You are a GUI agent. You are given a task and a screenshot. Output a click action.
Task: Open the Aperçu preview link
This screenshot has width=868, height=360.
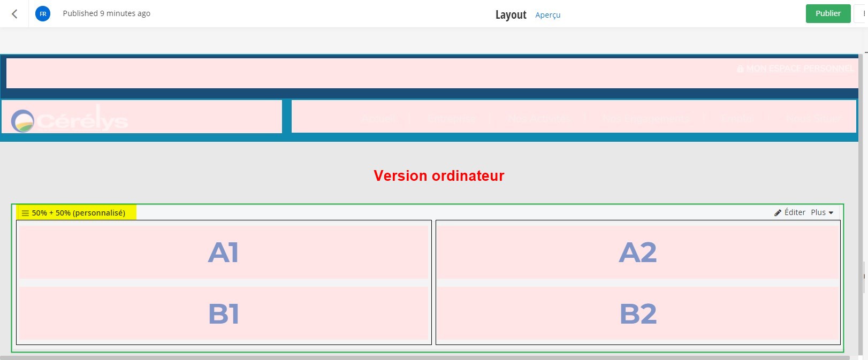pos(547,15)
